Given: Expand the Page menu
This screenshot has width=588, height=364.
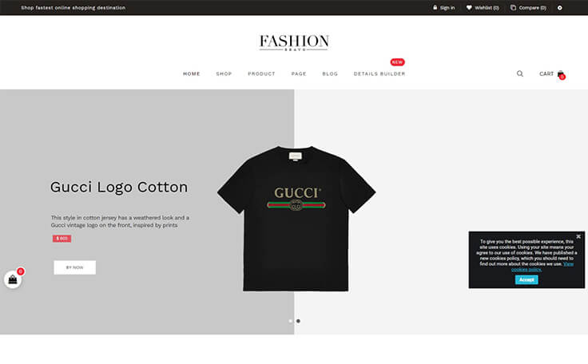Looking at the screenshot, I should click(x=299, y=74).
